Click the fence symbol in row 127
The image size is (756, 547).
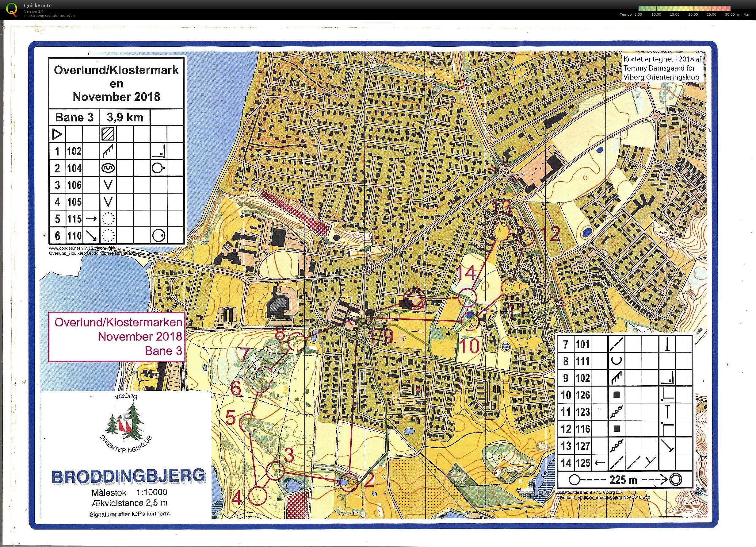coord(616,446)
